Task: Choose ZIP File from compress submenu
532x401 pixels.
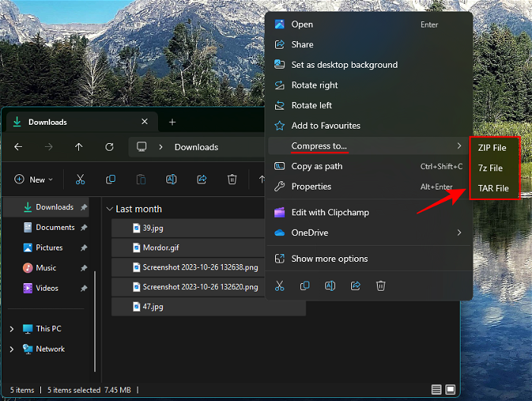Action: [492, 148]
